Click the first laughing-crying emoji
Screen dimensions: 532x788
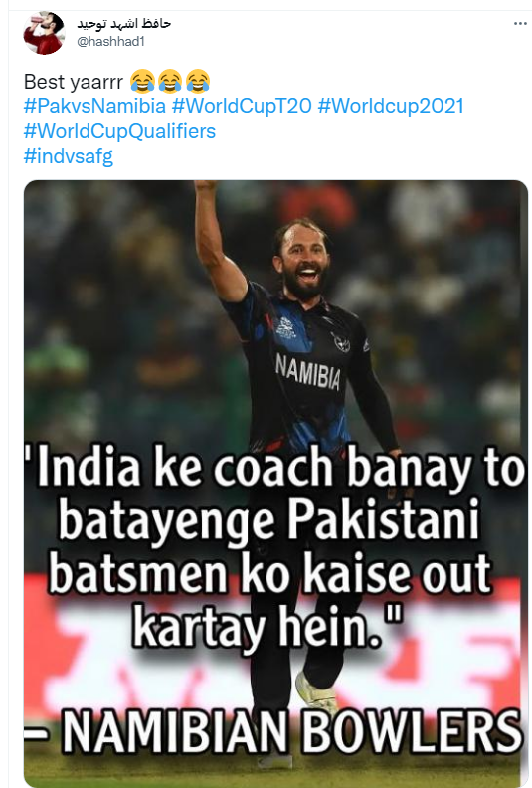coord(142,81)
